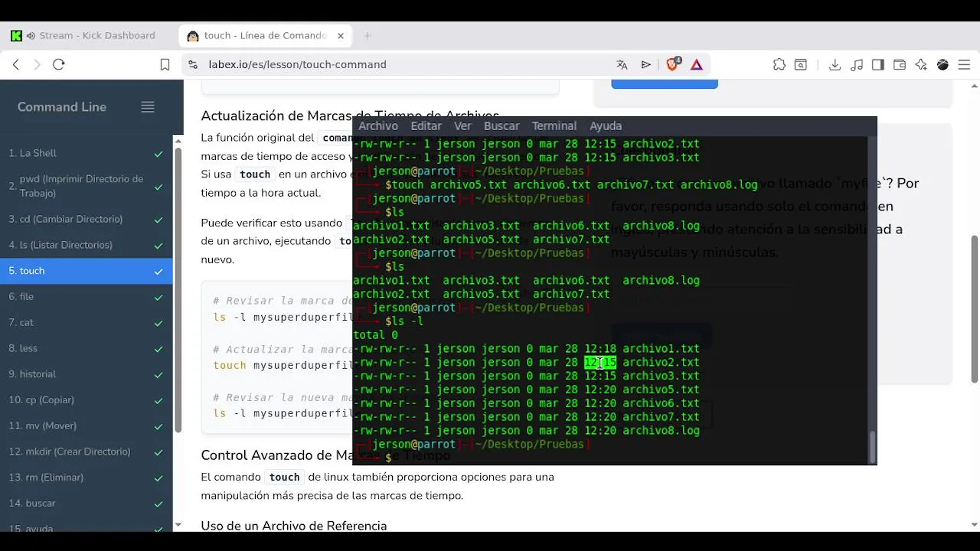Open the Brave Wallet icon
980x551 pixels.
(900, 65)
